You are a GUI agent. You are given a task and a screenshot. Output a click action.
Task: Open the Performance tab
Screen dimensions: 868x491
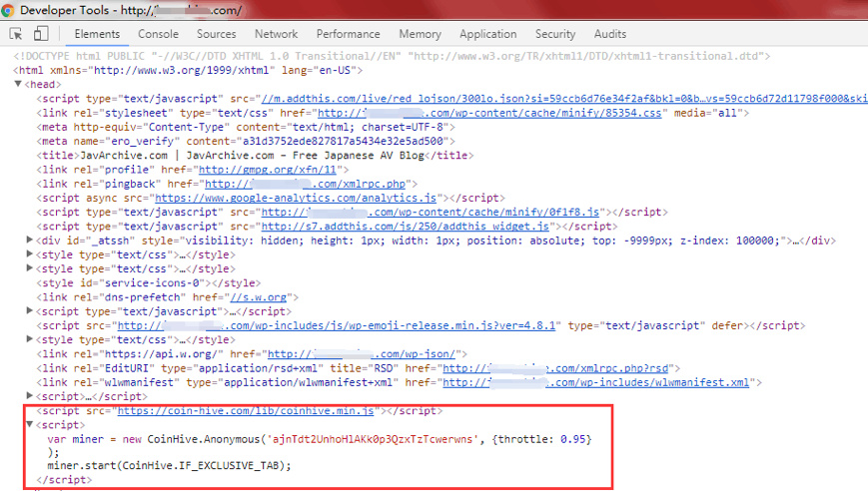pos(349,34)
